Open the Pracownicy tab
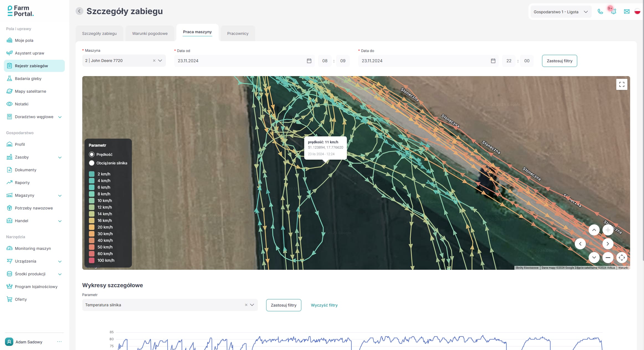 pyautogui.click(x=238, y=33)
